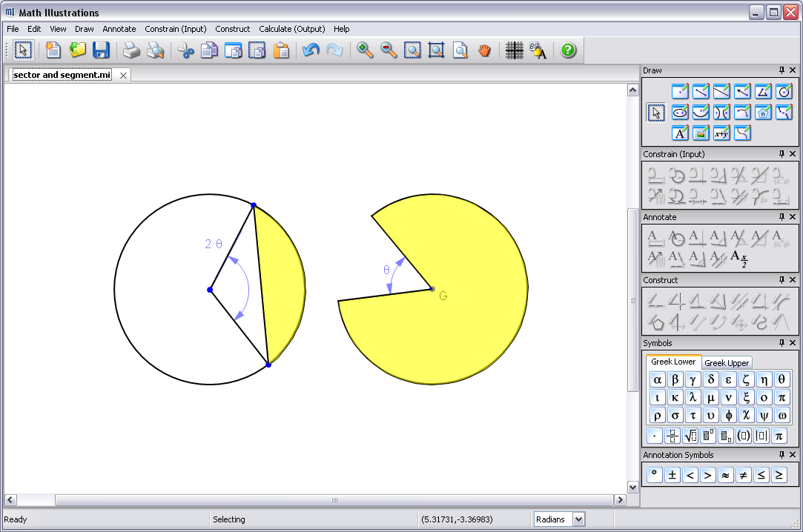The height and width of the screenshot is (532, 803).
Task: Close the sector and segment document tab
Action: pos(123,76)
